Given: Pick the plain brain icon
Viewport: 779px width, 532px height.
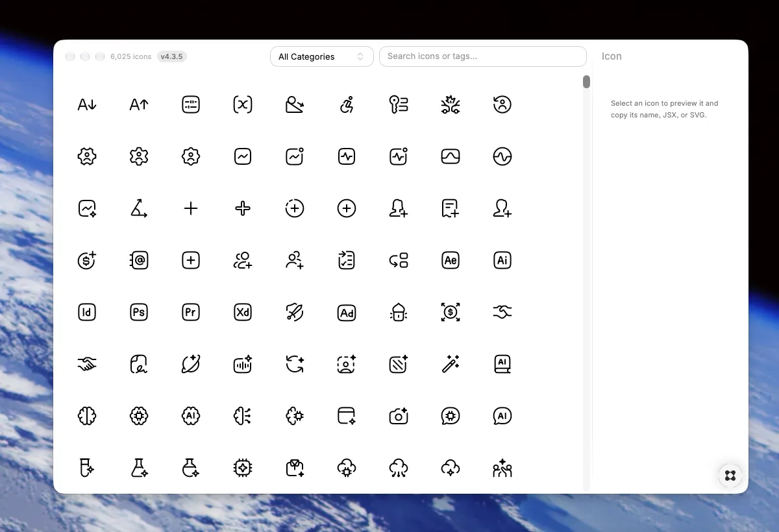Looking at the screenshot, I should tap(87, 416).
